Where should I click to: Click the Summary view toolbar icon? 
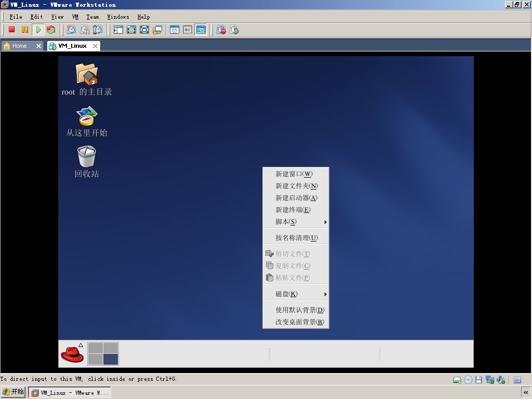(175, 30)
